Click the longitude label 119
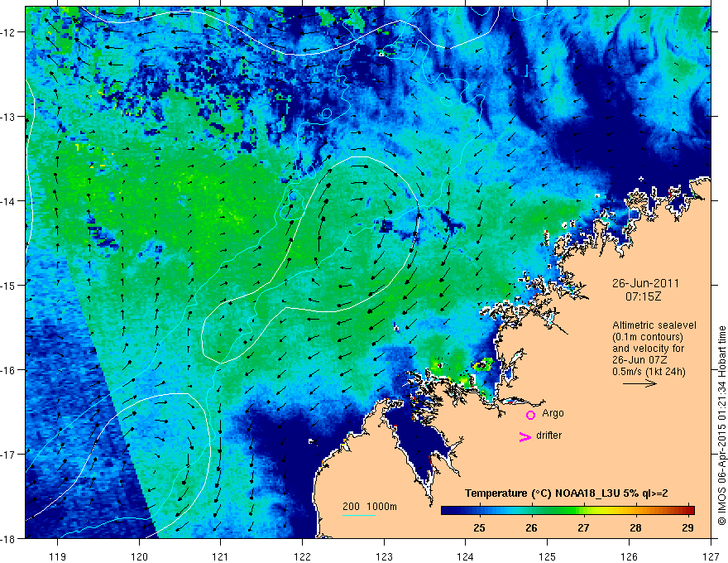Screen dimensions: 728x563 point(57,556)
